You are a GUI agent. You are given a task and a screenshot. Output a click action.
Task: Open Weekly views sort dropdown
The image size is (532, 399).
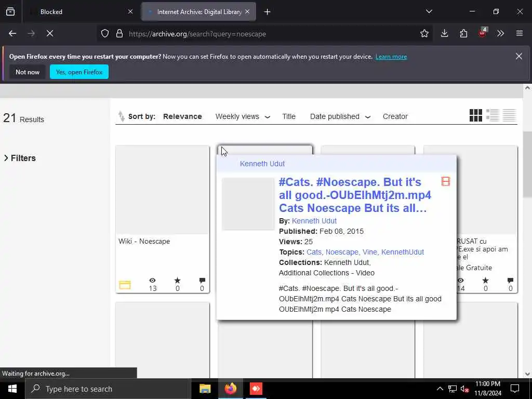tap(243, 116)
